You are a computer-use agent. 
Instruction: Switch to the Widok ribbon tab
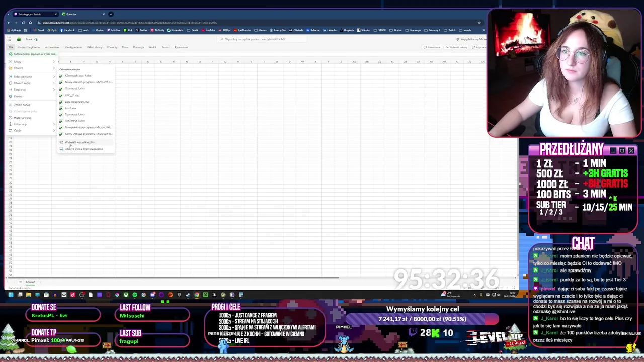[x=152, y=47]
